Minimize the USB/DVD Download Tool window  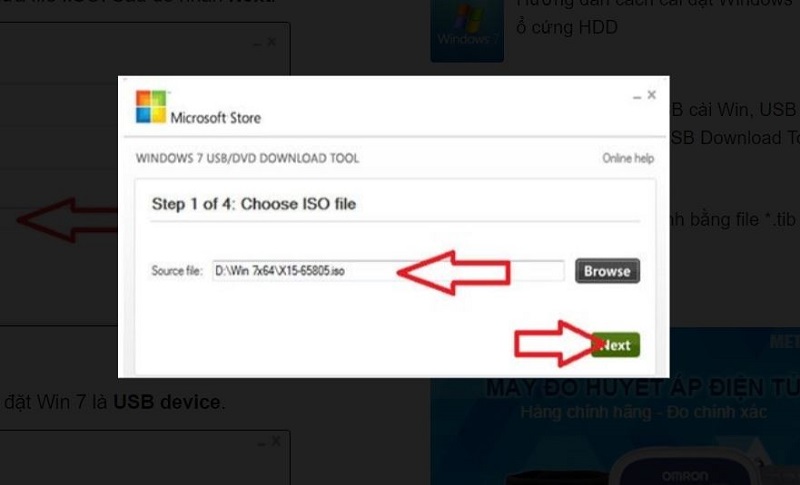(637, 96)
